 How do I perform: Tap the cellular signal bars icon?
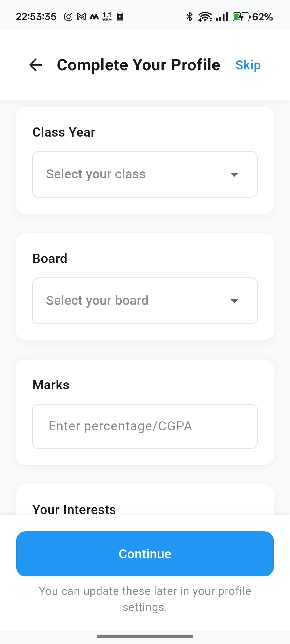(222, 17)
